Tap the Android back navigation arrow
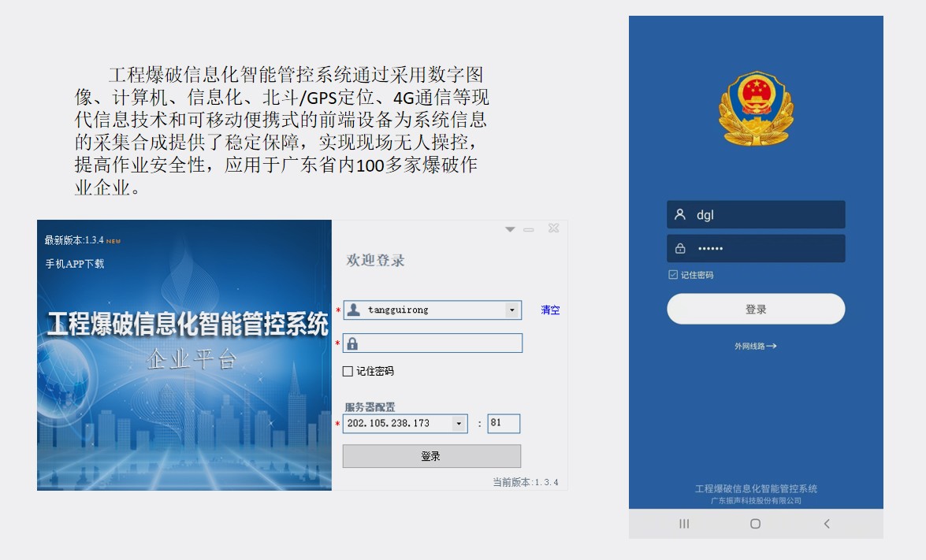926x560 pixels. pyautogui.click(x=826, y=524)
